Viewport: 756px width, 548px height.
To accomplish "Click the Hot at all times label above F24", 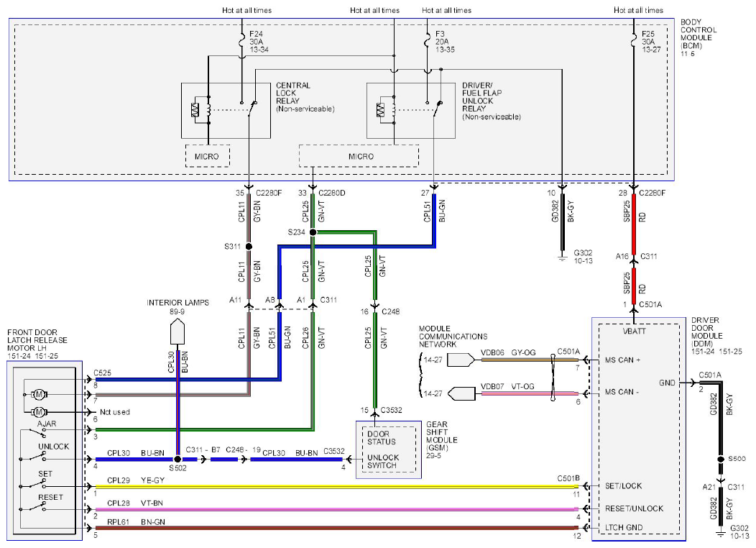I will pyautogui.click(x=247, y=10).
